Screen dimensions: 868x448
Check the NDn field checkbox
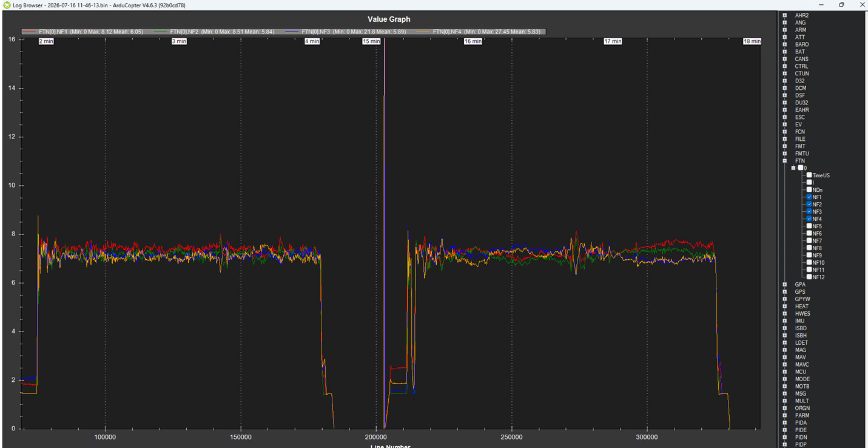coord(809,190)
